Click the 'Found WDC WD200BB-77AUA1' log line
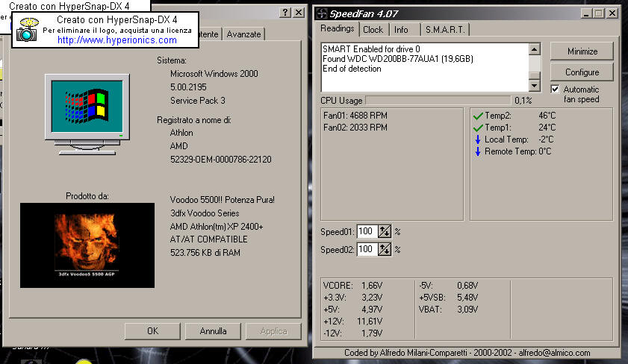This screenshot has width=628, height=364. point(398,59)
